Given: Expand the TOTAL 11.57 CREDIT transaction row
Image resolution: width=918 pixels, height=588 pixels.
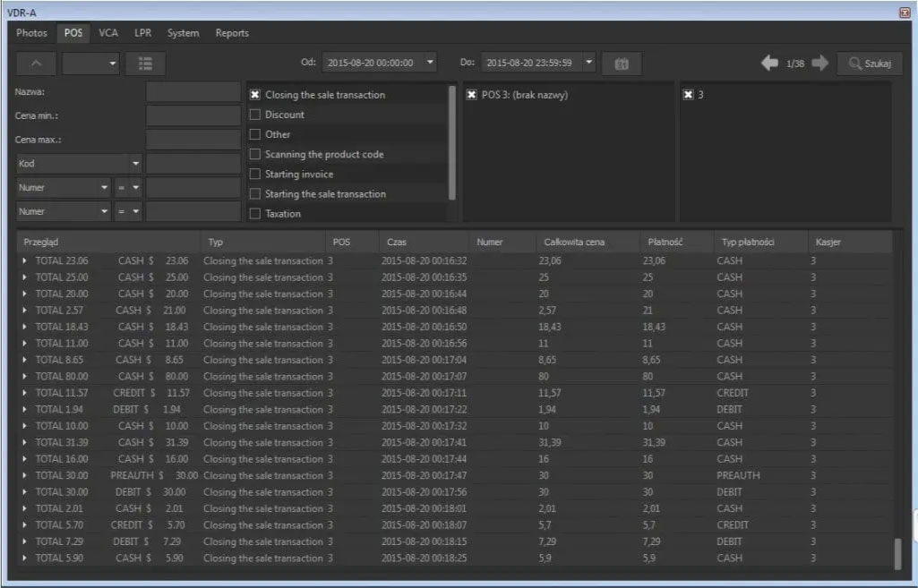Looking at the screenshot, I should [x=25, y=393].
